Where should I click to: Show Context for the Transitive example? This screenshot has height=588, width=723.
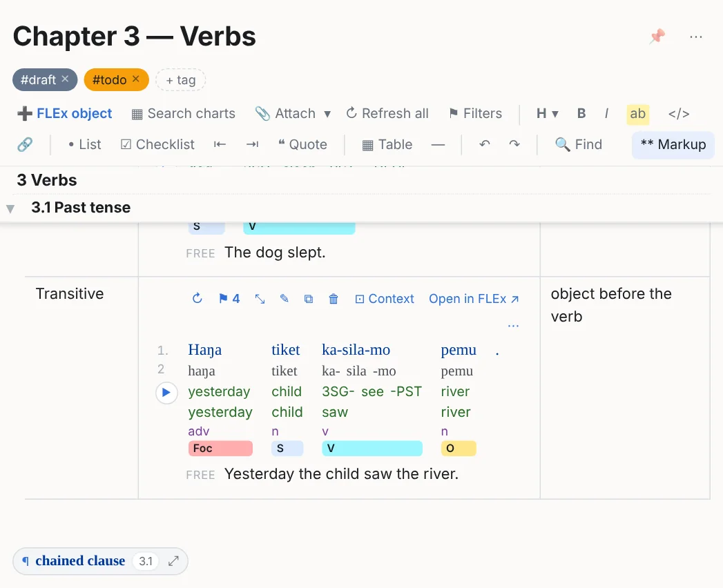(385, 299)
